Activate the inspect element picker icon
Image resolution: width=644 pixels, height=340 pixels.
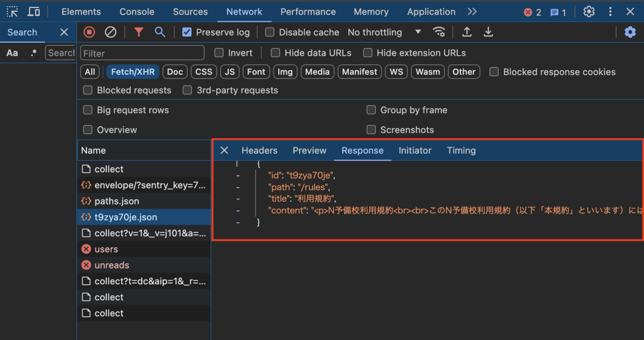coord(12,11)
